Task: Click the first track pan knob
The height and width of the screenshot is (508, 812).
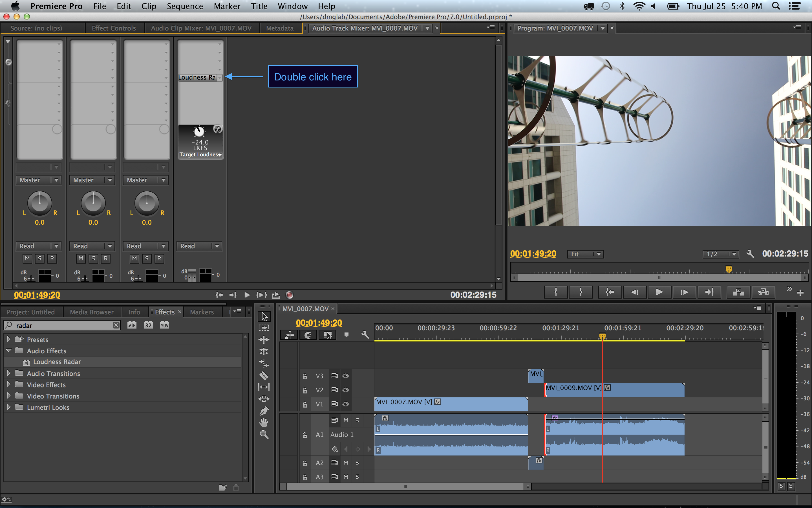Action: pos(39,203)
